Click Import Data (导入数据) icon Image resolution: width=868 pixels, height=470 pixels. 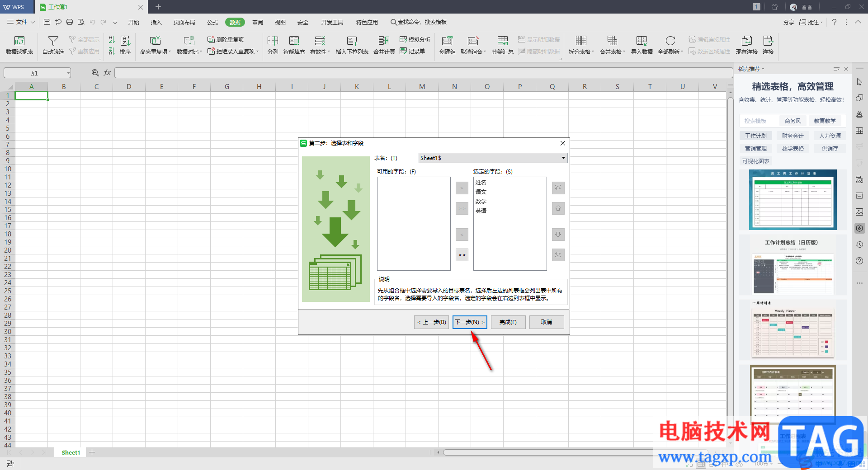[x=642, y=41]
